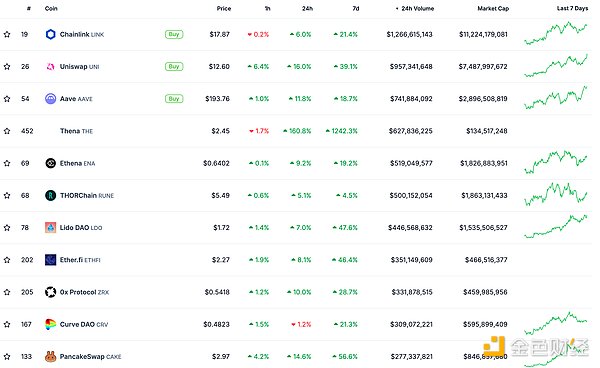Click the THORChain RUNE logo icon

click(51, 195)
